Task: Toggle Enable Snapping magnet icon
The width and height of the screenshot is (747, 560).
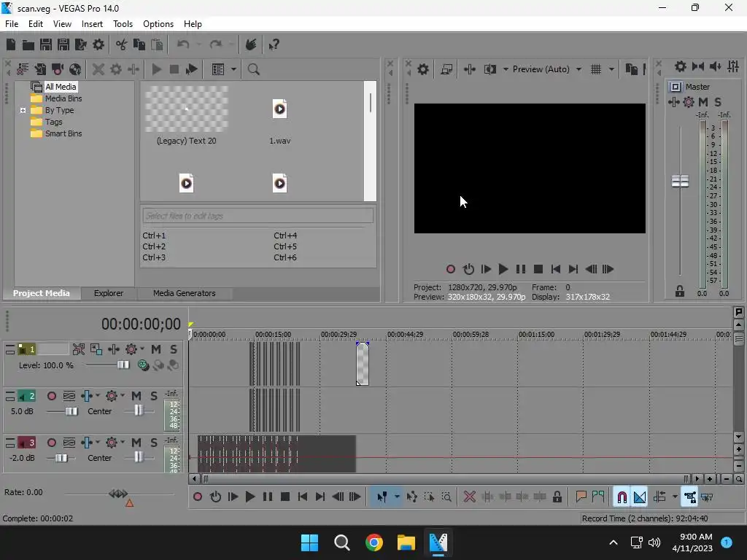Action: point(622,497)
